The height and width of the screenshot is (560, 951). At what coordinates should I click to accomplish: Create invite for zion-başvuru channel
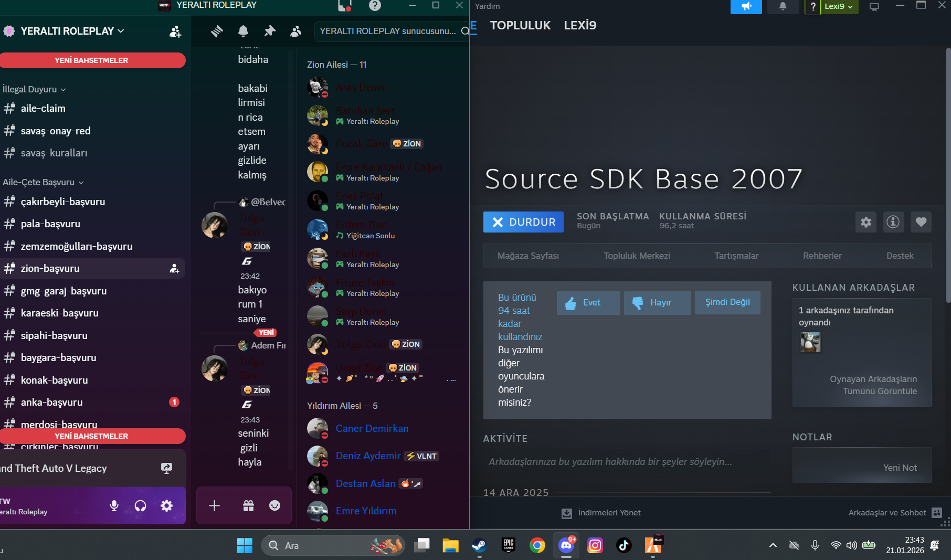(x=174, y=269)
